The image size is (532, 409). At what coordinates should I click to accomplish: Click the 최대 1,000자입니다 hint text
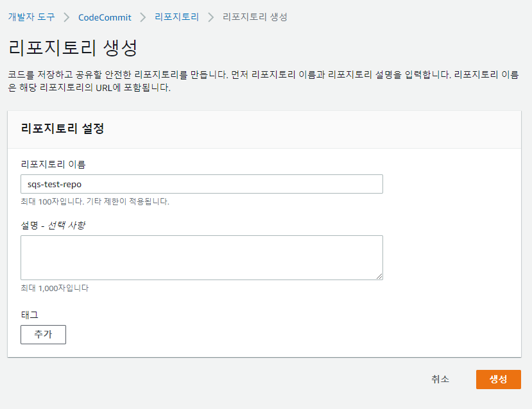pos(55,288)
